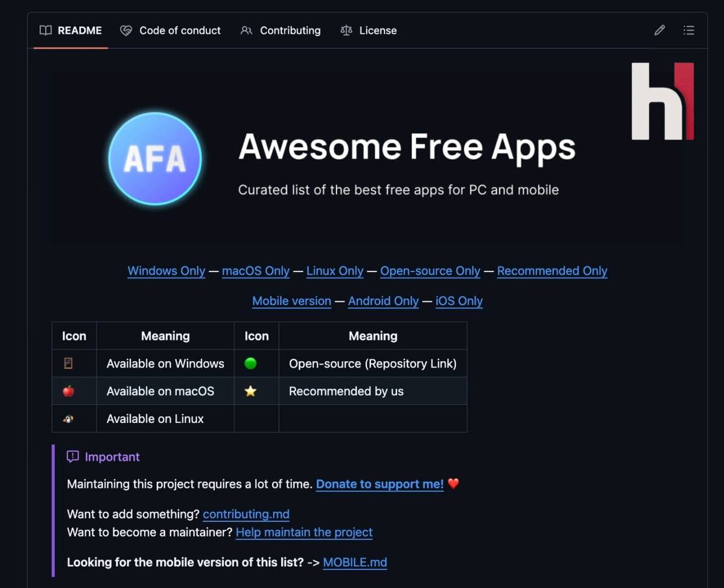Open the Mobile version link
The height and width of the screenshot is (588, 724).
pos(291,301)
